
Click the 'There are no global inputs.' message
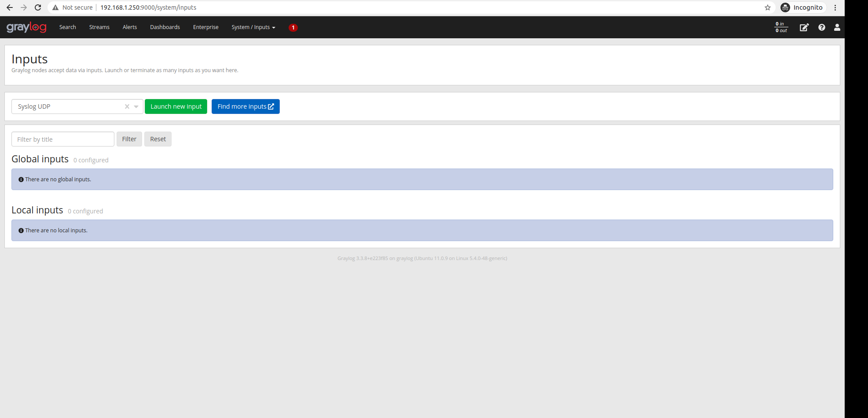[x=58, y=180]
